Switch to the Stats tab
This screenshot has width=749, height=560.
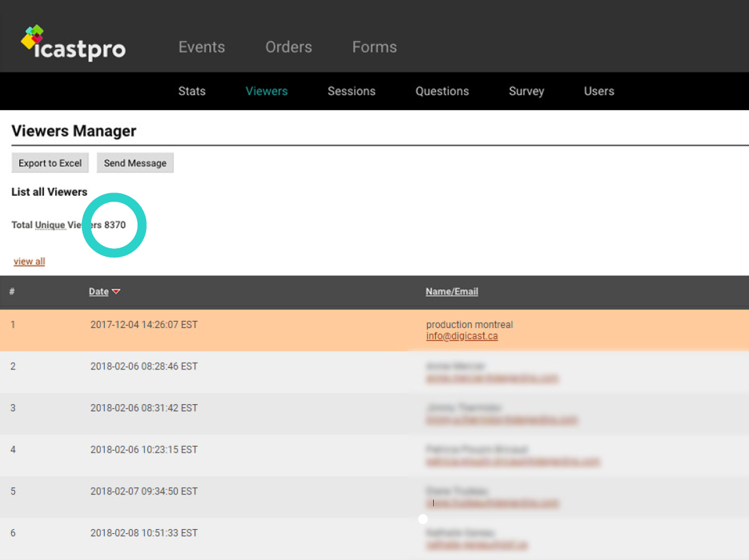(191, 91)
